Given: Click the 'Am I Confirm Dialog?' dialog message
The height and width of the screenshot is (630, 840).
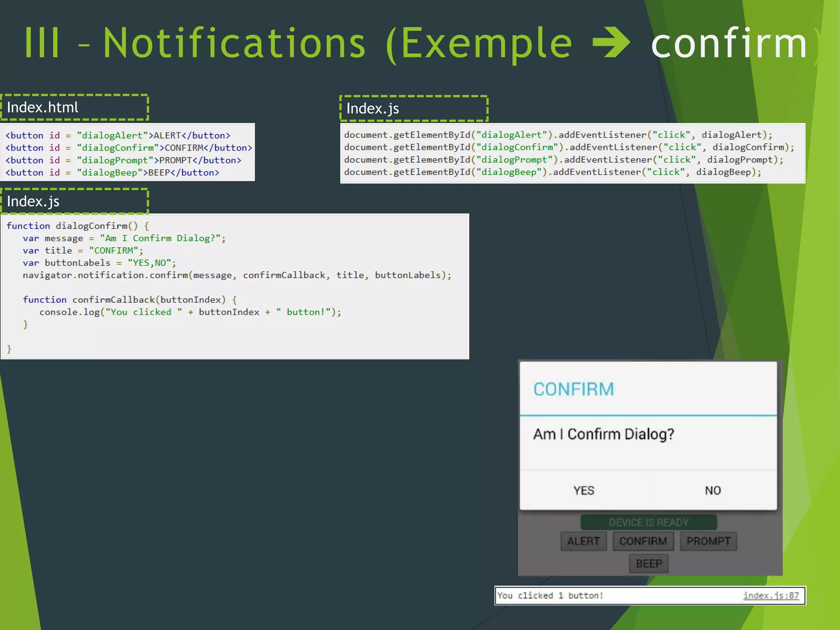Looking at the screenshot, I should point(603,434).
